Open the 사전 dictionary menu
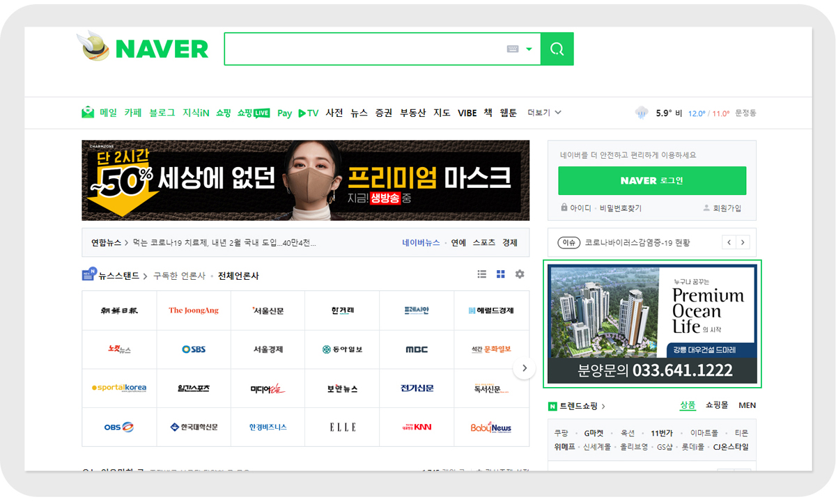Viewport: 836px width, 504px height. coord(334,113)
